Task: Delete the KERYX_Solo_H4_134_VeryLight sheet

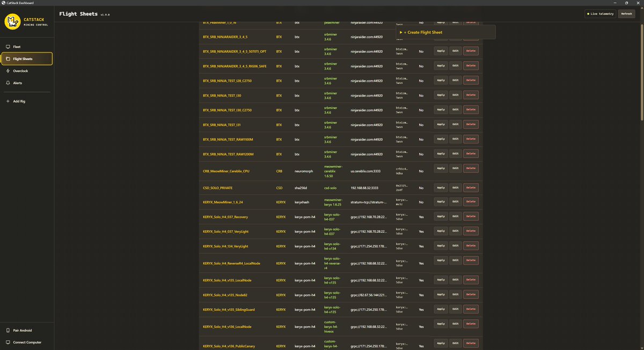Action: pyautogui.click(x=471, y=245)
